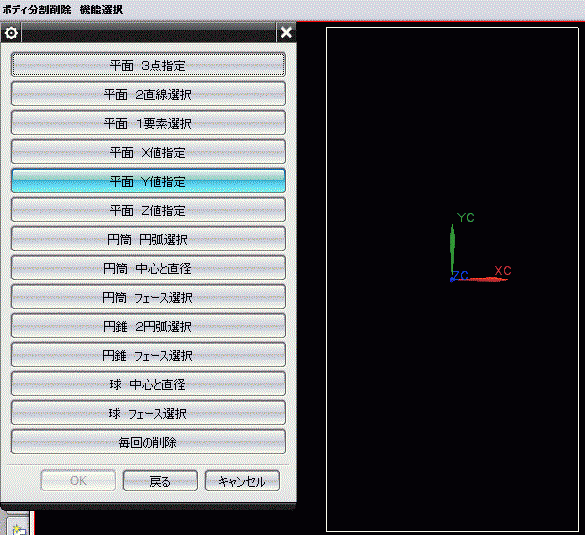This screenshot has width=585, height=535.
Task: Open the gear settings icon in dialog header
Action: pyautogui.click(x=11, y=33)
